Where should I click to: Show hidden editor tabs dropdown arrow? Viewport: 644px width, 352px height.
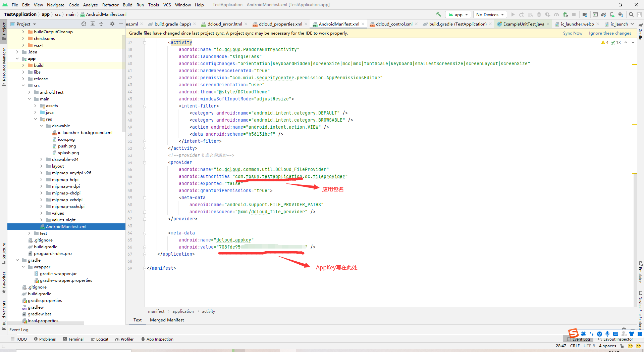click(x=632, y=24)
